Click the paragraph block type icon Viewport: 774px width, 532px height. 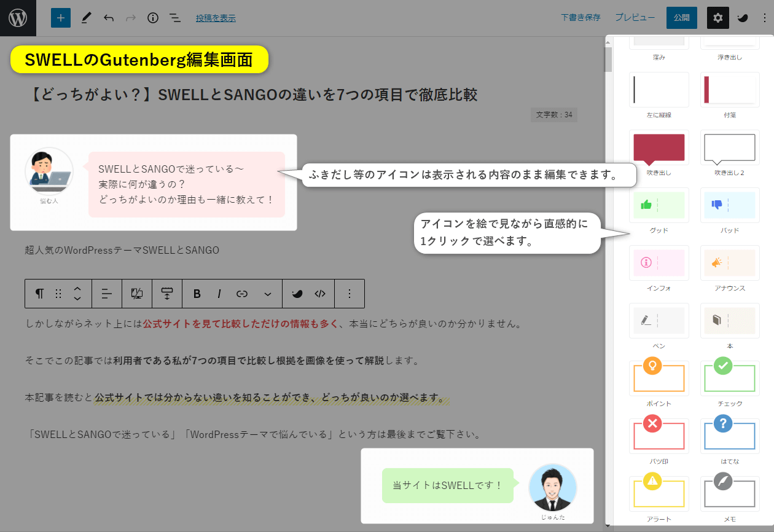(39, 294)
